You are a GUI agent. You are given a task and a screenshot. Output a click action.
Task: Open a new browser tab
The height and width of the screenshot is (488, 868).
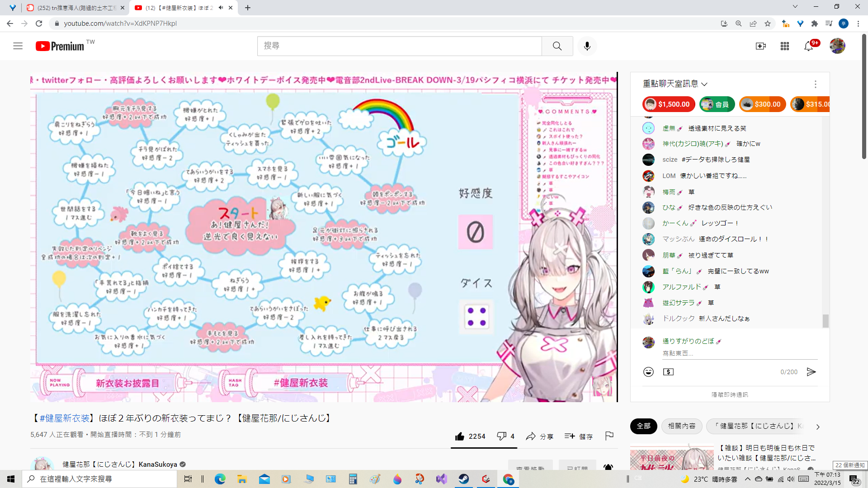[x=247, y=8]
